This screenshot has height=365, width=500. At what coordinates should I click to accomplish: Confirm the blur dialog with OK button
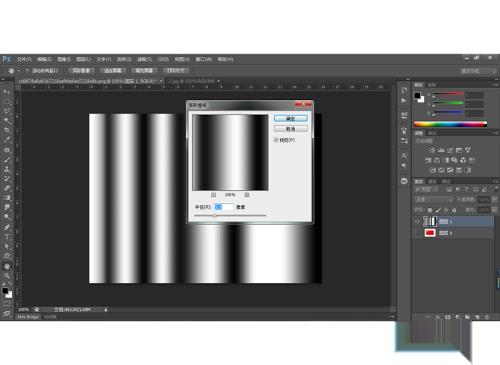(291, 118)
